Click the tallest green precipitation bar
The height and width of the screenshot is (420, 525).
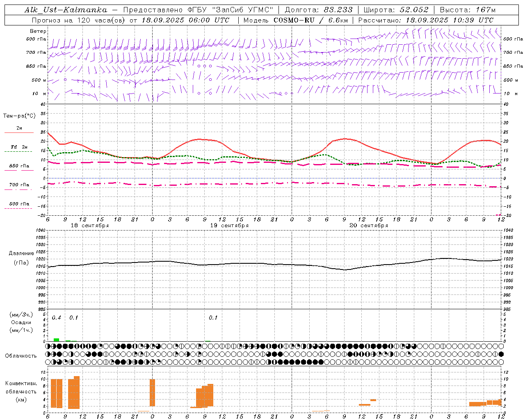pyautogui.click(x=57, y=340)
